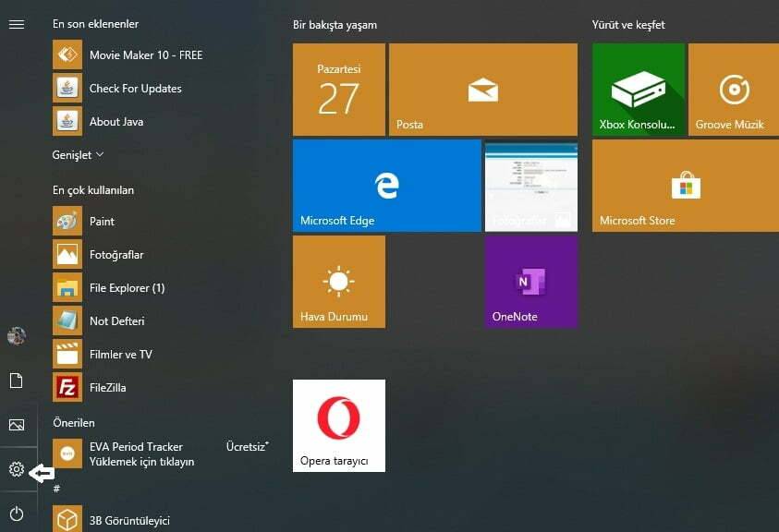
Task: Click Movie Maker 10 - FREE label
Action: pyautogui.click(x=146, y=55)
